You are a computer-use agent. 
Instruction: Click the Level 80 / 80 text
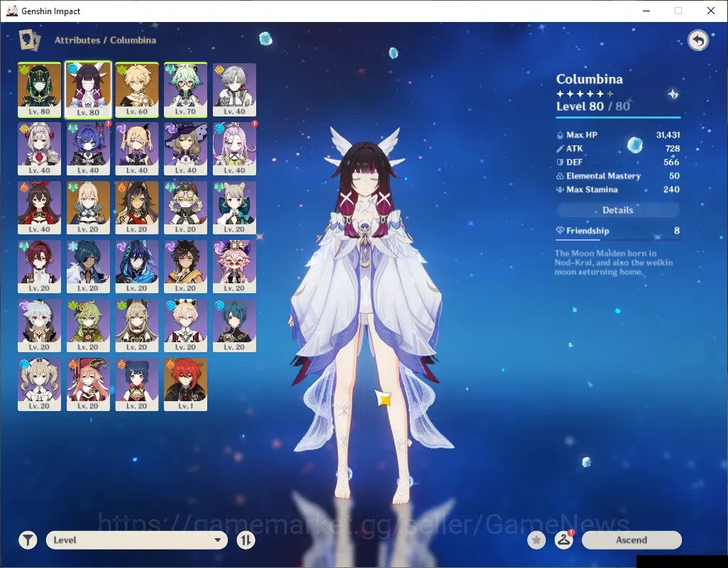(x=593, y=106)
